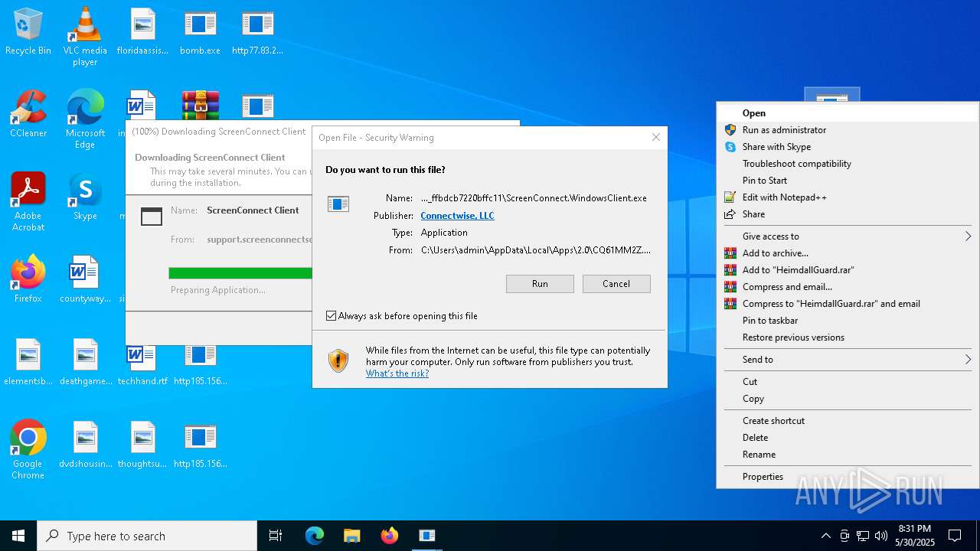Select the Firefox desktop shortcut
This screenshot has width=980, height=551.
pyautogui.click(x=28, y=280)
